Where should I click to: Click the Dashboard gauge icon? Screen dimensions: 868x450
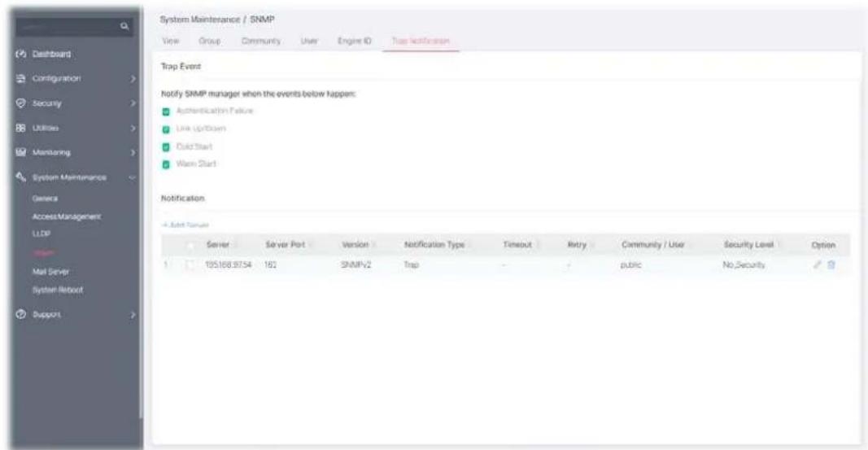[x=21, y=55]
